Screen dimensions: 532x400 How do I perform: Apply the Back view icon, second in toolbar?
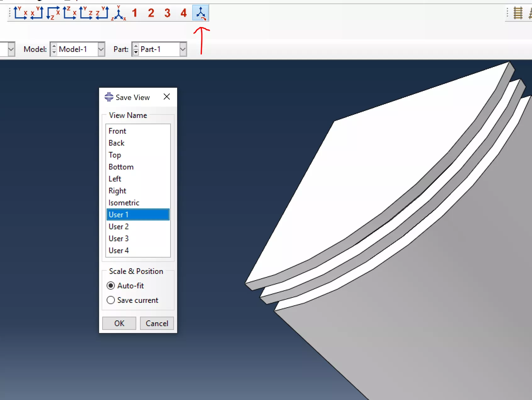(x=37, y=13)
